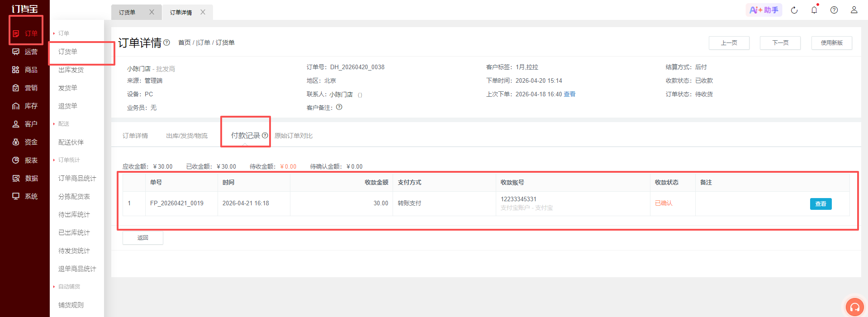Close the 订货单 tab
The width and height of the screenshot is (868, 317).
[x=152, y=12]
